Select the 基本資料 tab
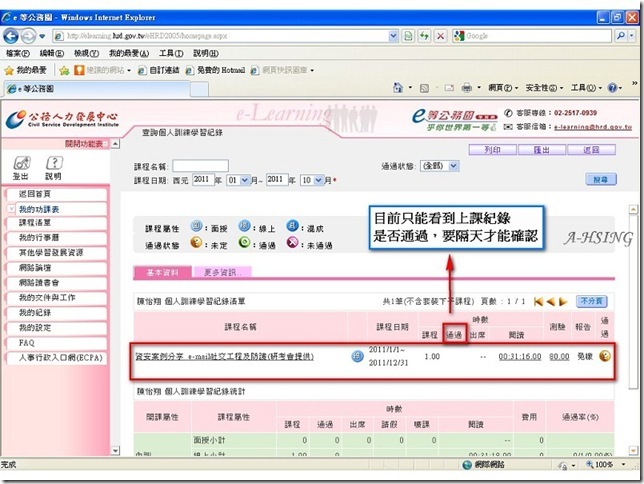Image resolution: width=644 pixels, height=484 pixels. coord(163,272)
